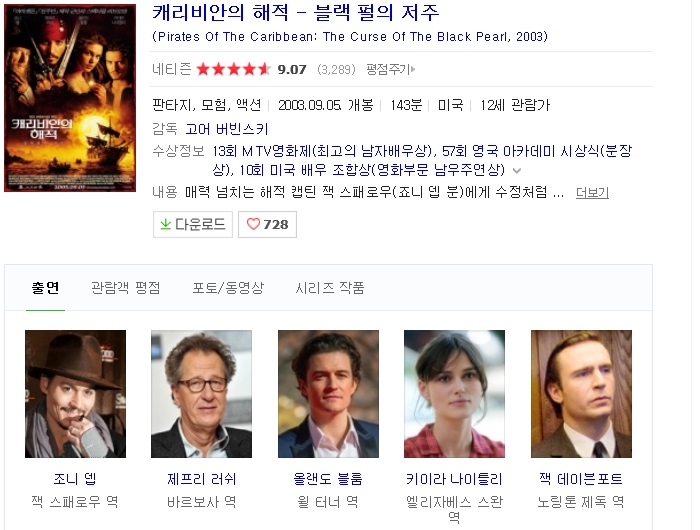Click the 다운로드 button
Image resolution: width=700 pixels, height=530 pixels.
tap(193, 224)
